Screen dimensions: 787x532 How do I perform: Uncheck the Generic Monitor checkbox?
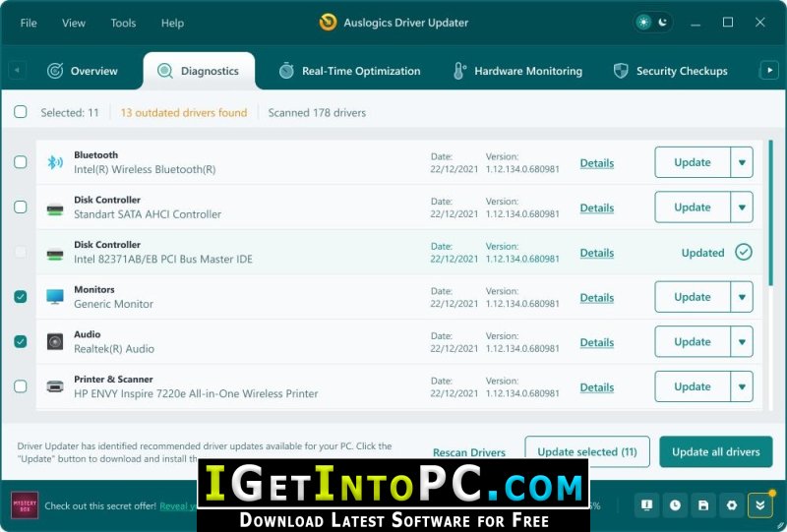(21, 297)
